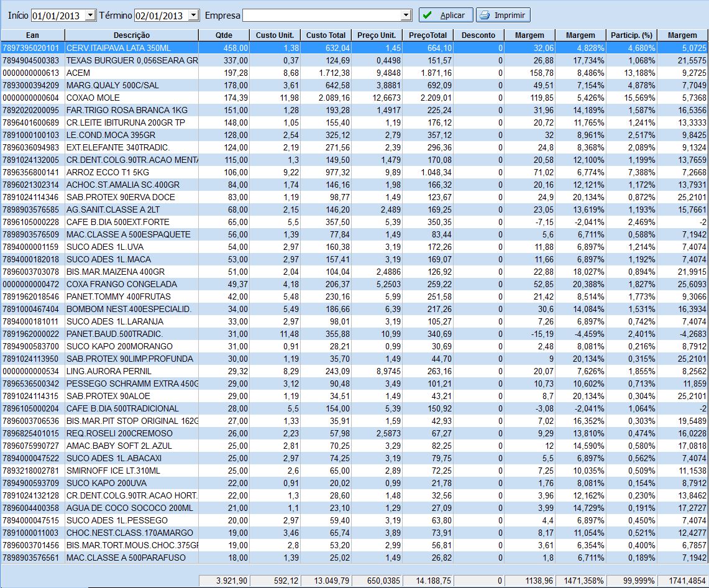Image resolution: width=709 pixels, height=588 pixels.
Task: Select the ACEM description cell
Action: coord(132,73)
